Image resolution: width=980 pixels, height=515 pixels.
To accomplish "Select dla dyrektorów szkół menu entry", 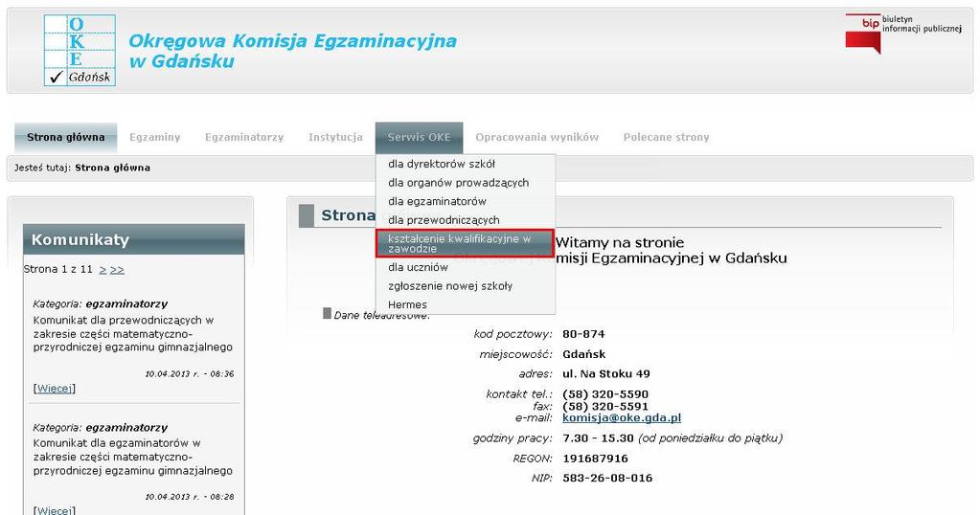I will click(x=465, y=165).
